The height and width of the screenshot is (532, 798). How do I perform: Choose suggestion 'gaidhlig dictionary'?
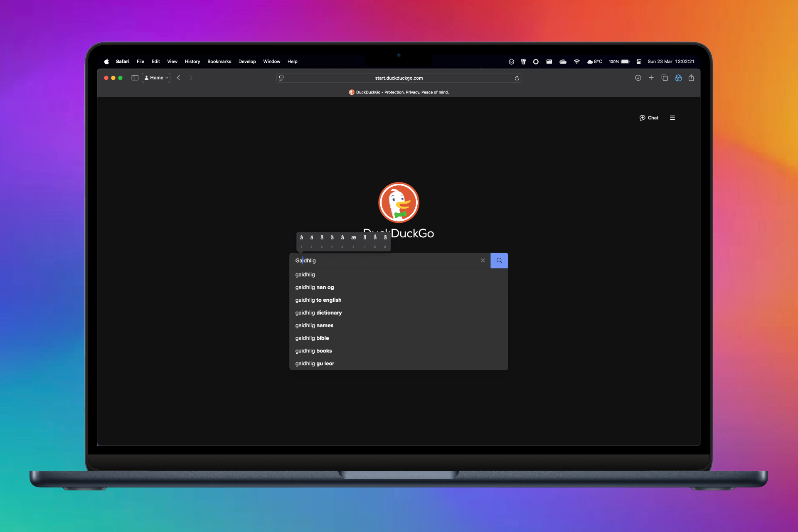(399, 313)
